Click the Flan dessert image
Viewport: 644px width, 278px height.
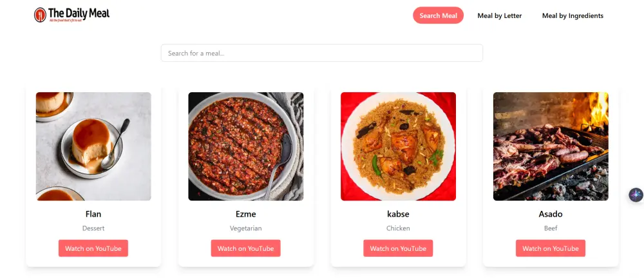click(93, 146)
